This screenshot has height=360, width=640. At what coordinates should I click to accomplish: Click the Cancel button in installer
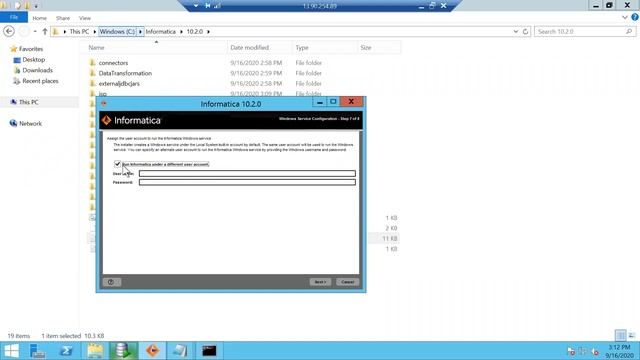(x=347, y=282)
